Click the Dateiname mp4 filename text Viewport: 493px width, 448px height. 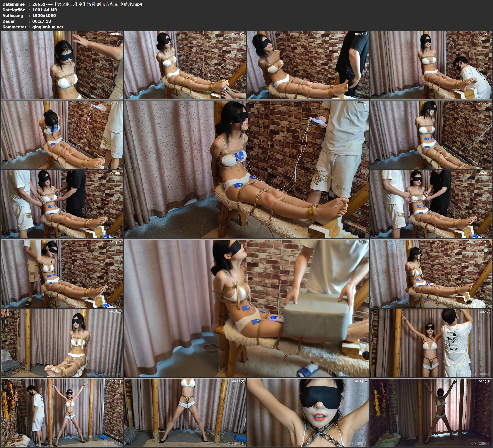coord(87,4)
